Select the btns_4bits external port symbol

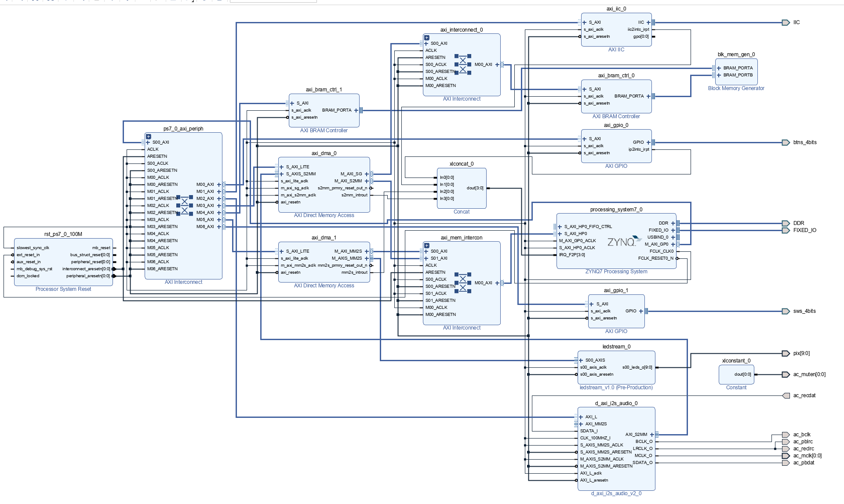click(786, 142)
